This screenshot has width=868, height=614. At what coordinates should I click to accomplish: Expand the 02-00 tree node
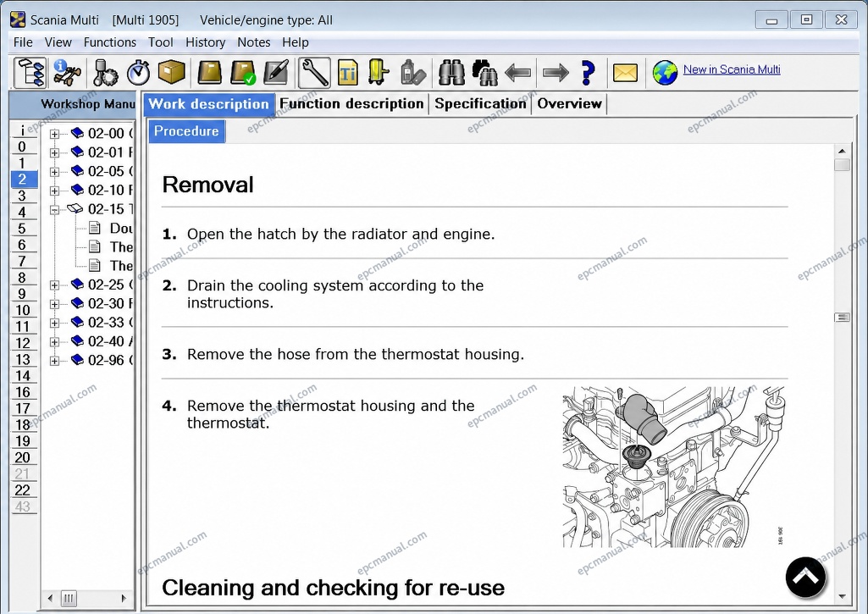click(x=54, y=134)
